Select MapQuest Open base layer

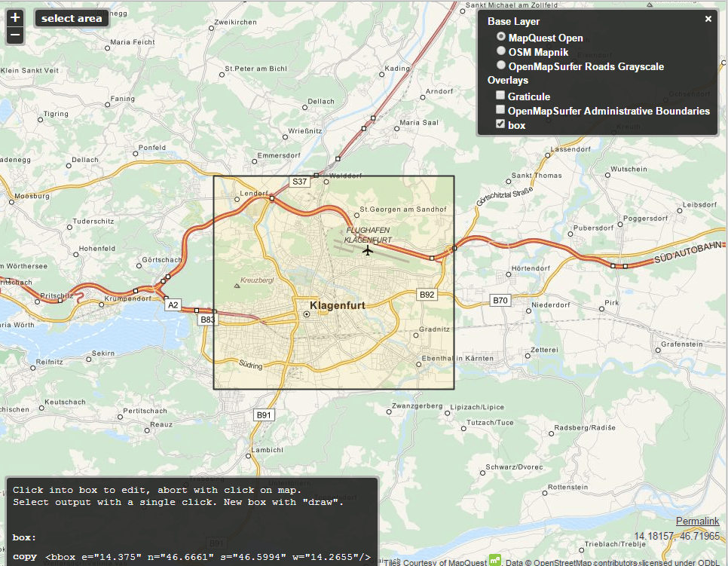point(501,37)
